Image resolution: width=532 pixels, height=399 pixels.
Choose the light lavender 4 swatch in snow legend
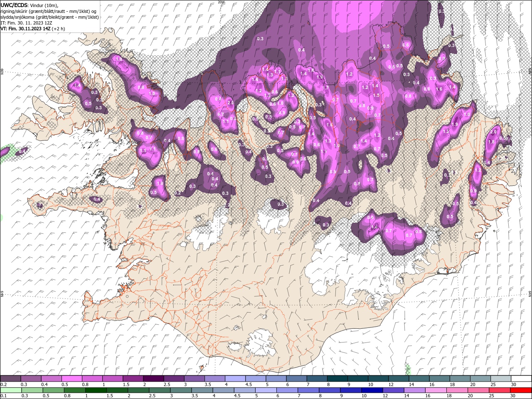[234, 379]
